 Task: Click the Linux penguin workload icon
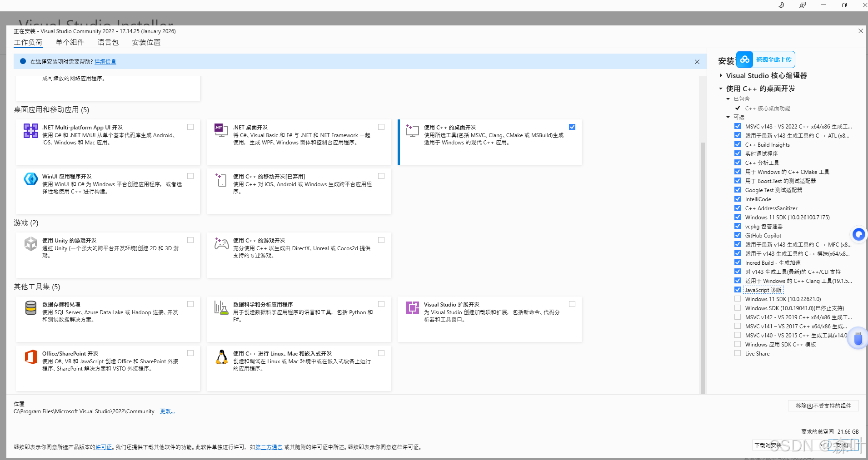pyautogui.click(x=222, y=357)
